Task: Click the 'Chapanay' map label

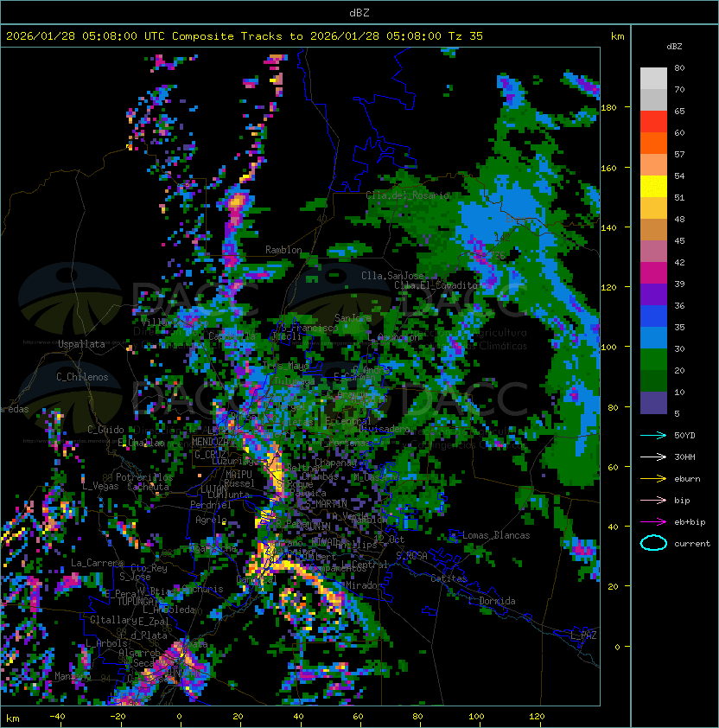Action: pos(335,463)
